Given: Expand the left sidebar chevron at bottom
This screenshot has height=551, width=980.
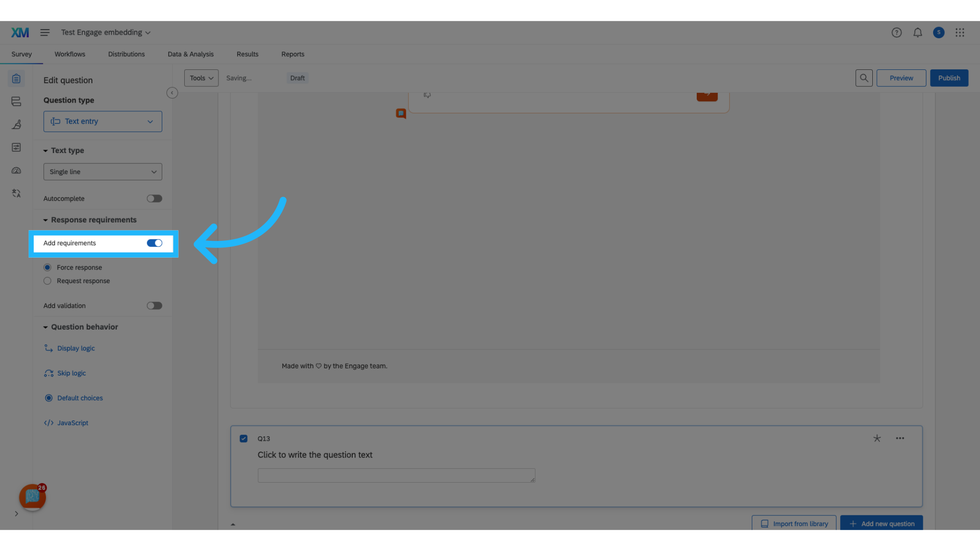Looking at the screenshot, I should coord(16,514).
